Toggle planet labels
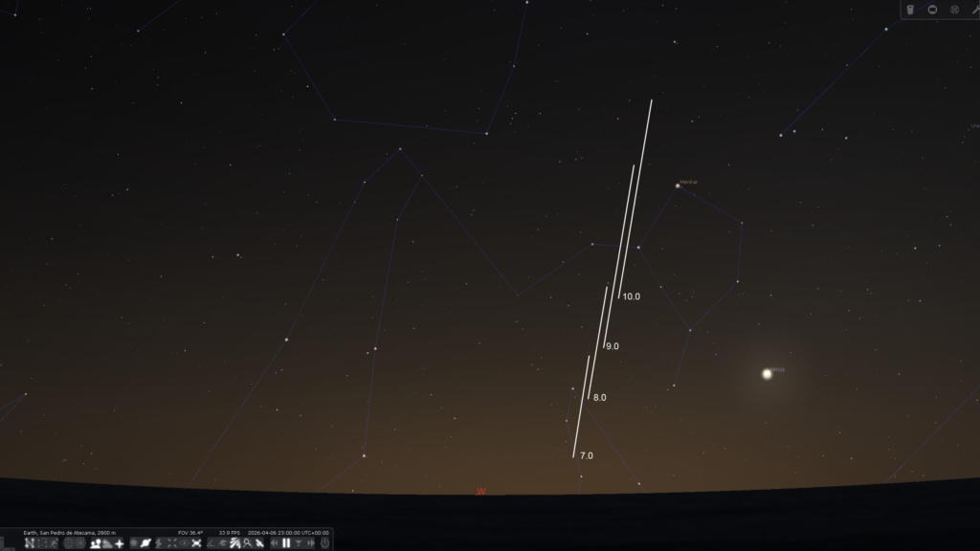This screenshot has width=980, height=551. pos(145,543)
